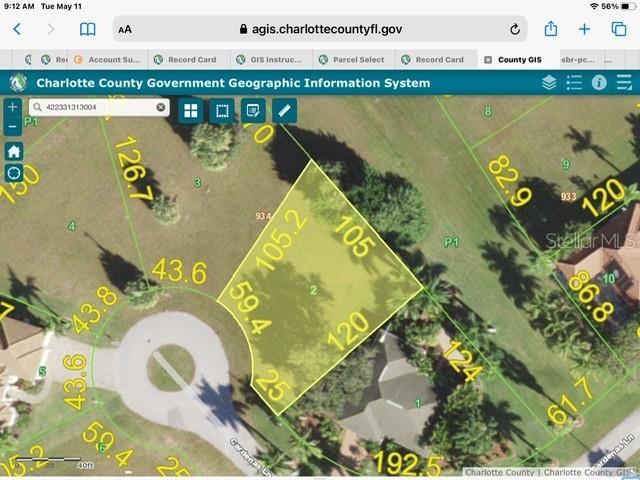Image resolution: width=640 pixels, height=480 pixels.
Task: Tap the Safari reload page button
Action: (x=514, y=30)
